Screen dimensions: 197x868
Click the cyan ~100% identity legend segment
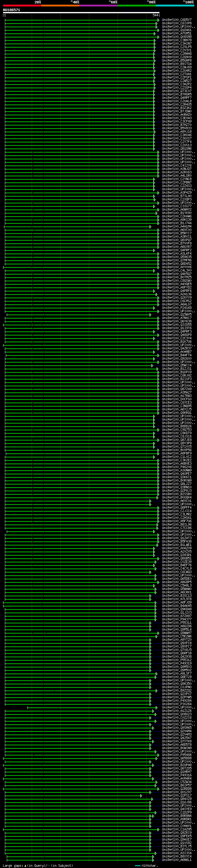click(x=175, y=6)
